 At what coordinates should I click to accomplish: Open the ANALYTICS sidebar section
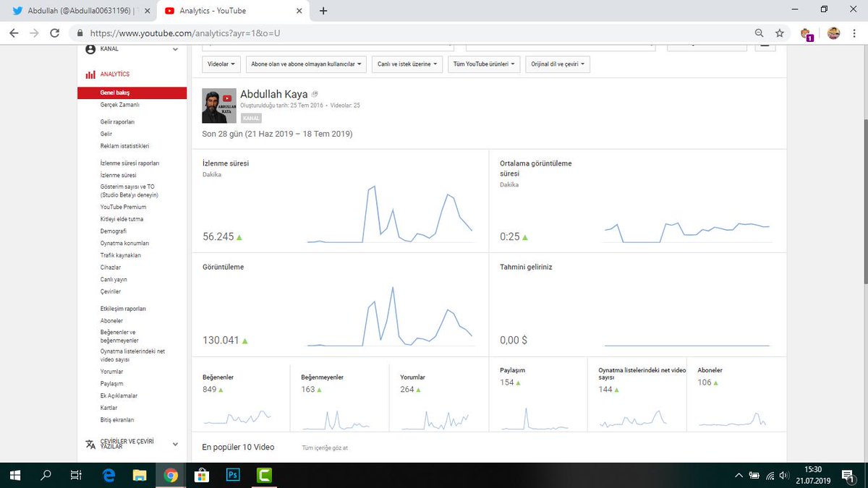pyautogui.click(x=115, y=74)
